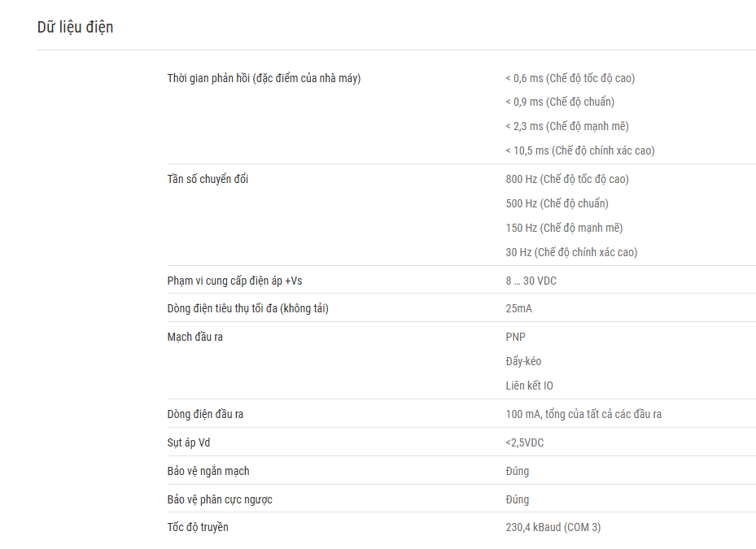Select the 'Tần số chuyển đổi' label
Screen dimensions: 756x549
coord(208,179)
